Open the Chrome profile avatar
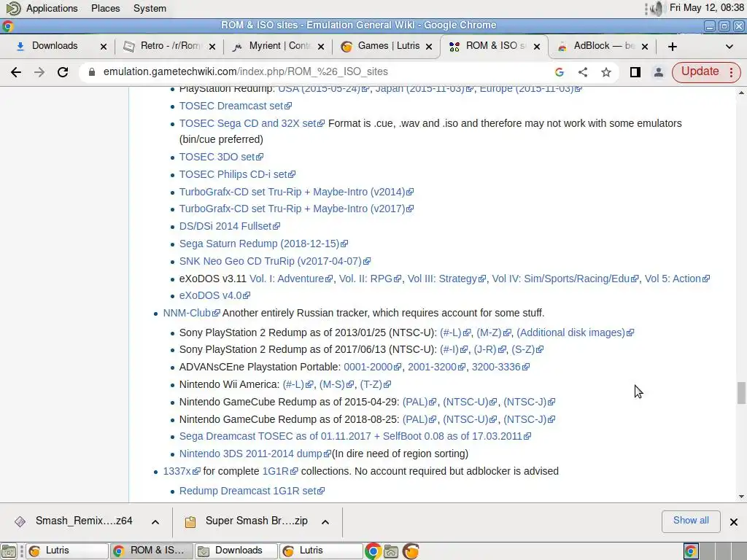This screenshot has width=747, height=560. (659, 72)
